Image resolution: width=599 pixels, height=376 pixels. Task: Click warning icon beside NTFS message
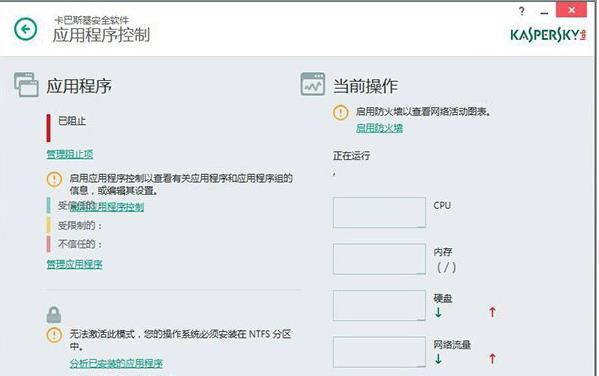tap(54, 335)
